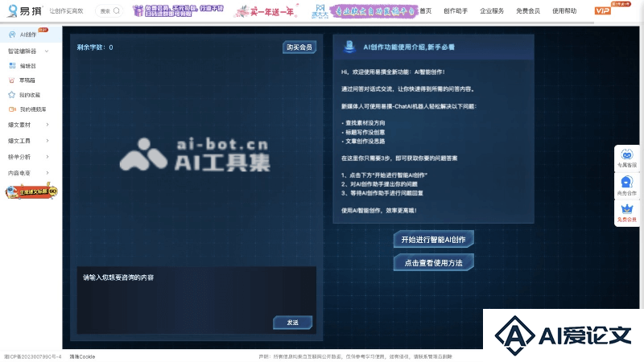Click 点击查看使用方法 button
The width and height of the screenshot is (644, 362).
433,263
